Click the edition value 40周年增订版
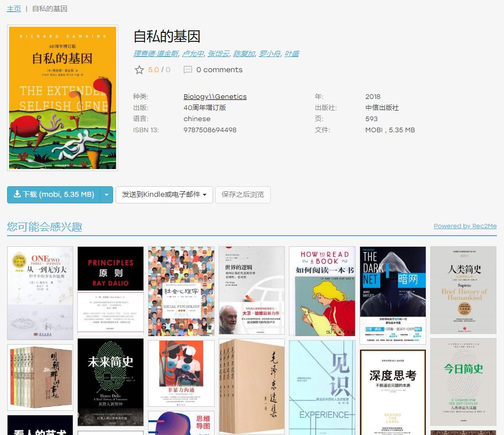 [x=205, y=107]
